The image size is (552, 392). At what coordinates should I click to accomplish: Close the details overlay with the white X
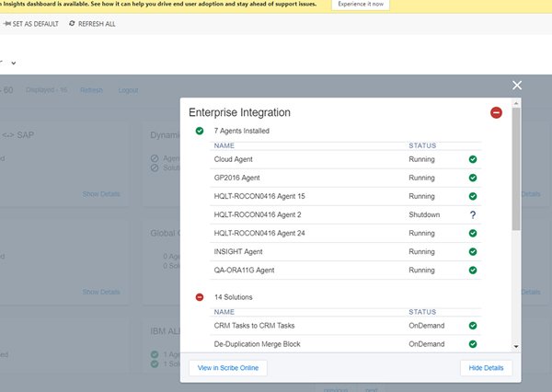[x=517, y=86]
